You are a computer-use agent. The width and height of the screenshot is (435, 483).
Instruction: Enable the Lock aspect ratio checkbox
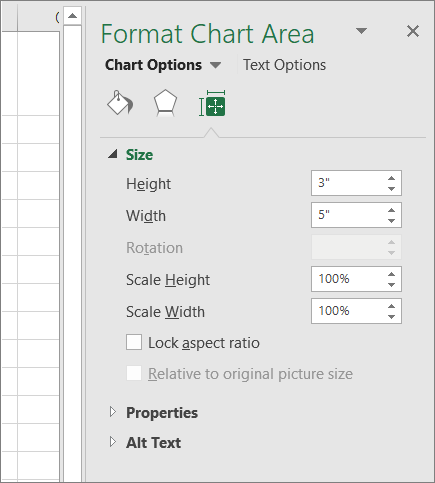pos(134,342)
